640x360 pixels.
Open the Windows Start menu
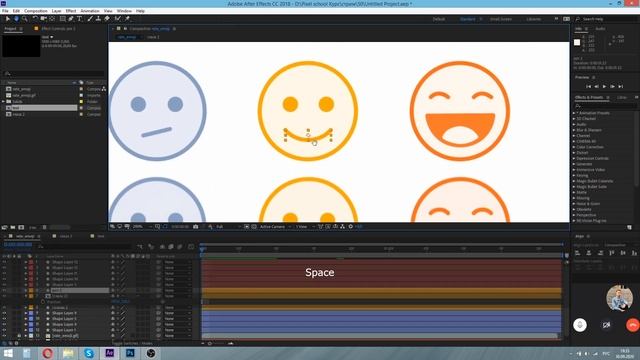point(8,353)
